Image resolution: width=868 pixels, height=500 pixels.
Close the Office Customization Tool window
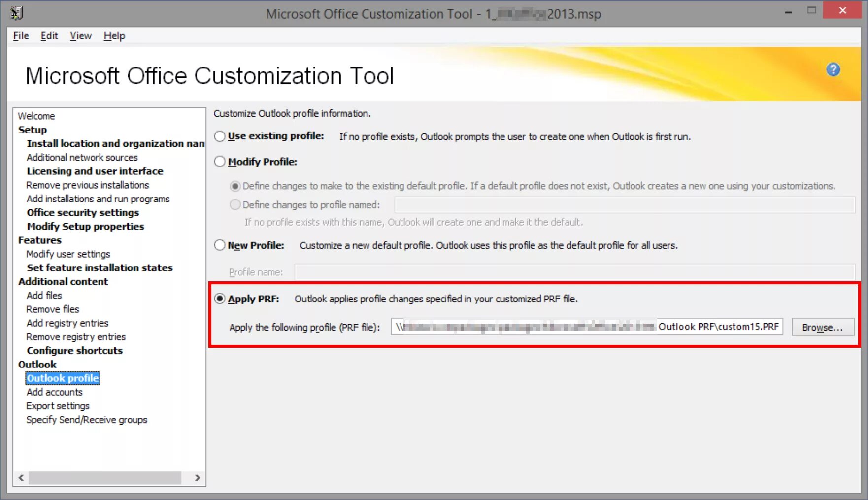coord(842,10)
